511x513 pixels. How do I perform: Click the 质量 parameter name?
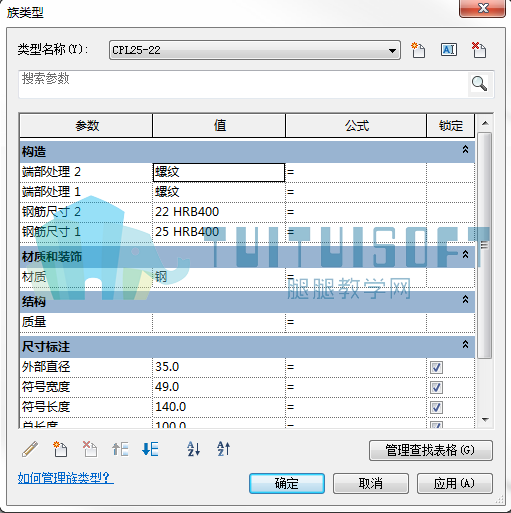tap(34, 322)
